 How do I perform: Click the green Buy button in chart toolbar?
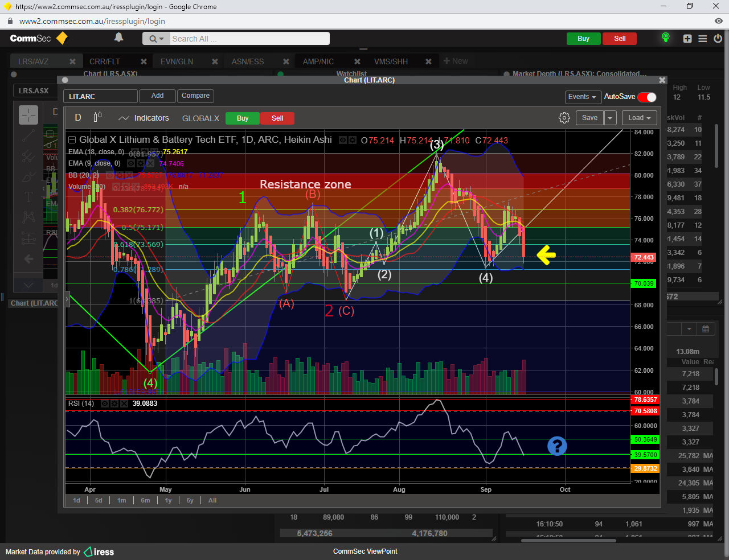tap(243, 118)
